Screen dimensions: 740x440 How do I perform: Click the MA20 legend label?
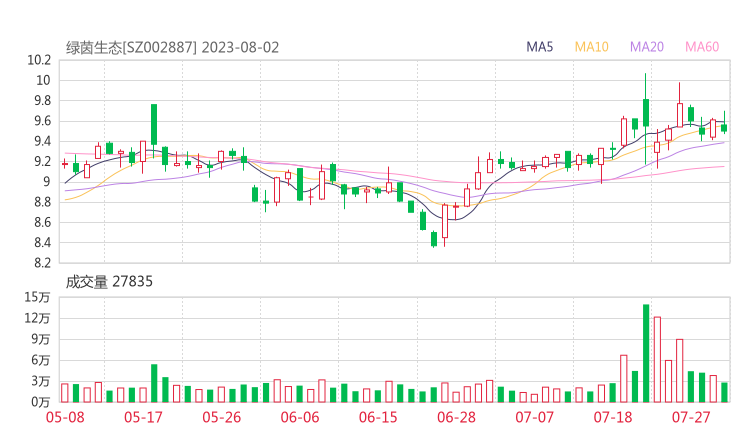tap(647, 47)
